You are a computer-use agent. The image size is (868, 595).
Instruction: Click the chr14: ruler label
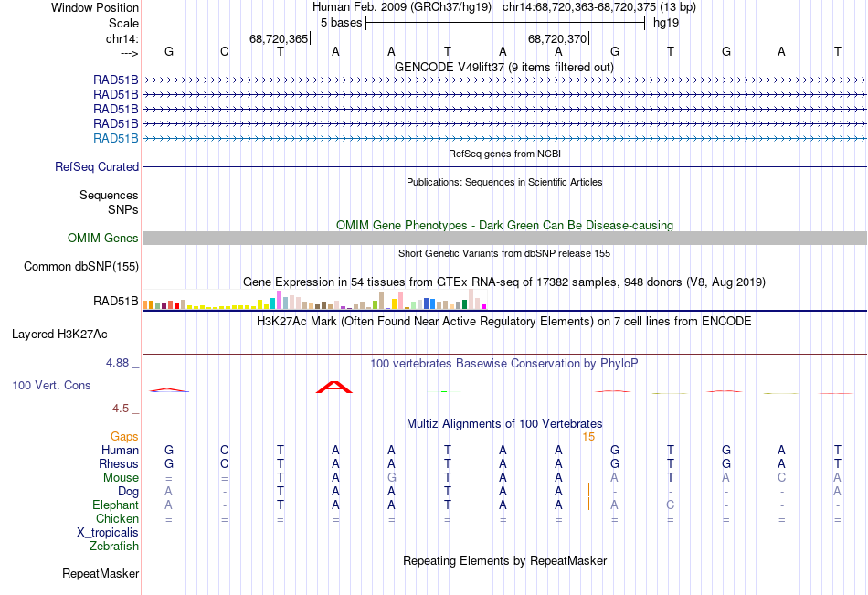tap(122, 38)
